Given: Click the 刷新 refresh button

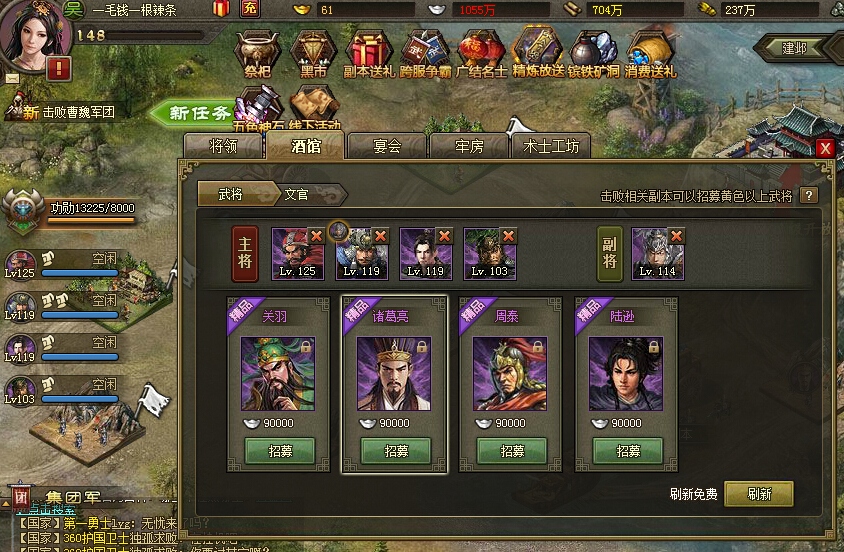Looking at the screenshot, I should (x=759, y=494).
